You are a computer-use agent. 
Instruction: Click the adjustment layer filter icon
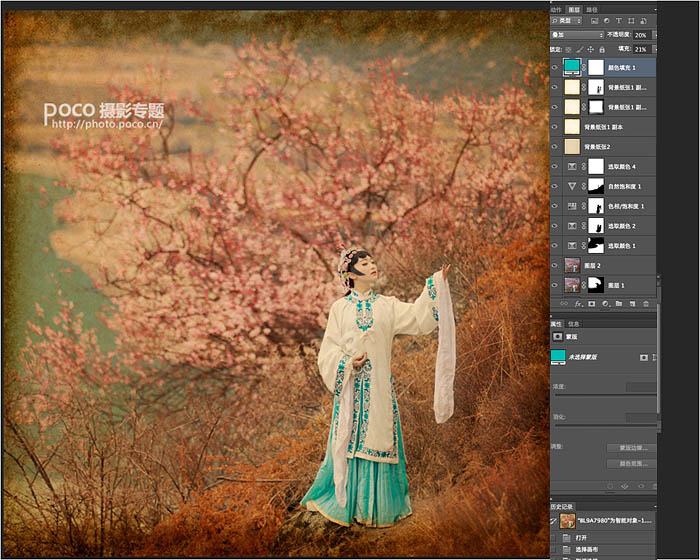tap(606, 21)
